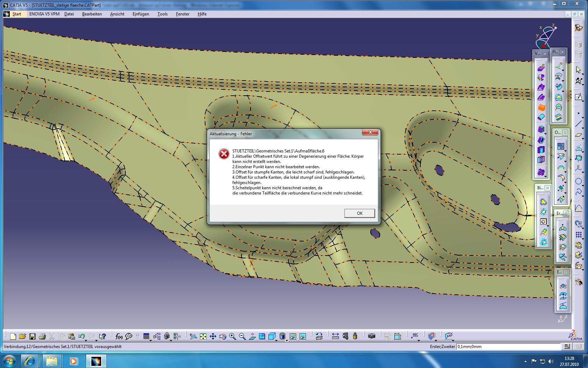Click the Undo arrow icon
The height and width of the screenshot is (368, 588).
coord(81,336)
